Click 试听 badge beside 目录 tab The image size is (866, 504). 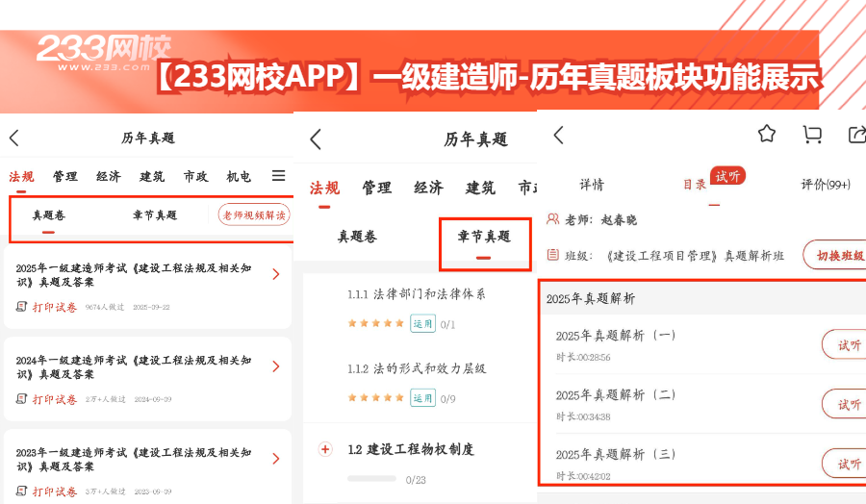point(728,176)
